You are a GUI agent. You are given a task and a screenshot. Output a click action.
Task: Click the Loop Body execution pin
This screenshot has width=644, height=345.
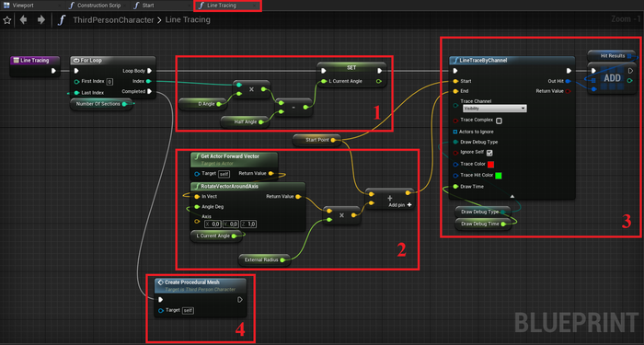pos(149,71)
